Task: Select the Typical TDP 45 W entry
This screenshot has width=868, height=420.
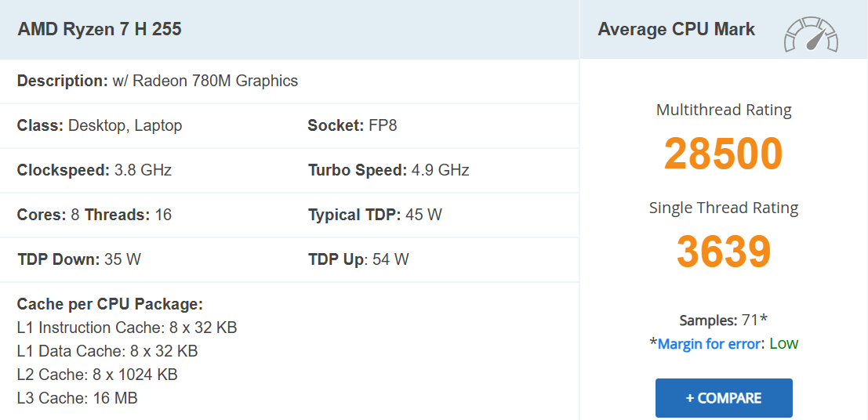Action: click(x=375, y=215)
